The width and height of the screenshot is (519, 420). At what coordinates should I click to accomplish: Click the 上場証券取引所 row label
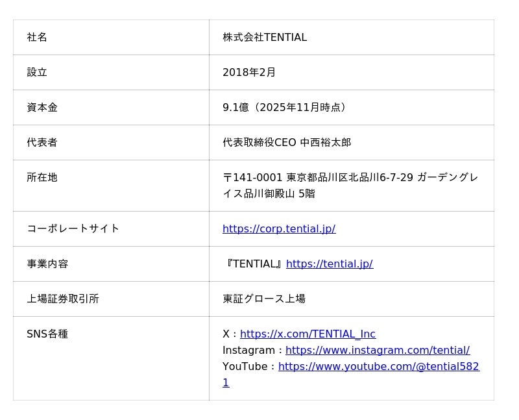pyautogui.click(x=63, y=299)
